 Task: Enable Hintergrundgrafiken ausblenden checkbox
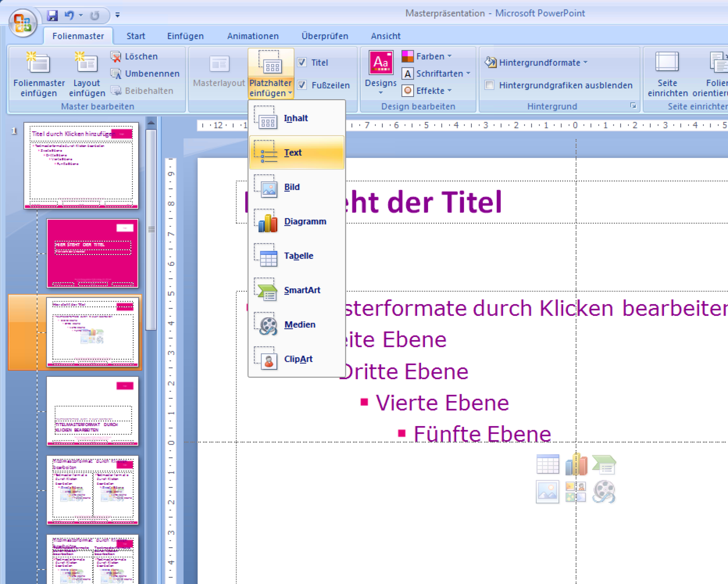pyautogui.click(x=490, y=85)
